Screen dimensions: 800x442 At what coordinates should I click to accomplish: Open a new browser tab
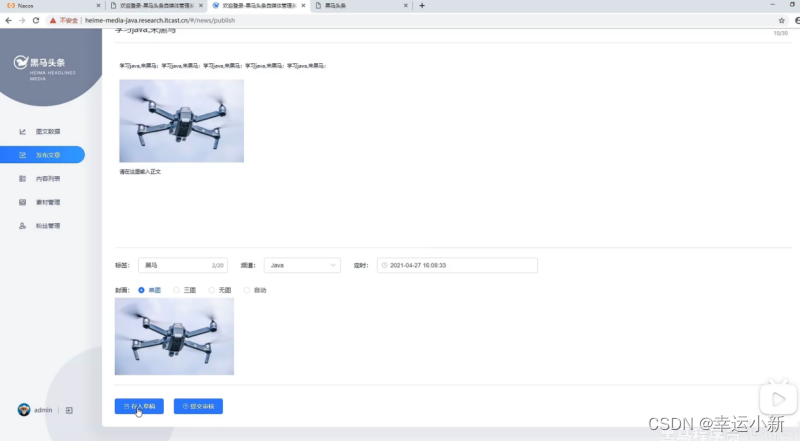(422, 6)
